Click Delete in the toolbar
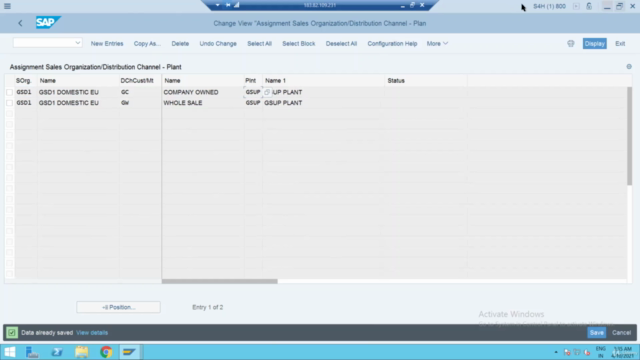Image resolution: width=640 pixels, height=360 pixels. click(180, 44)
